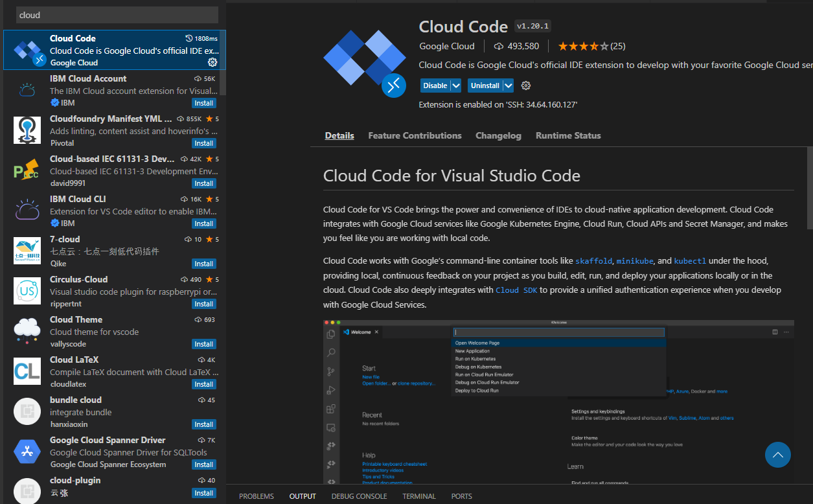Install the 7-cloud extension
Image resolution: width=813 pixels, height=504 pixels.
click(204, 264)
